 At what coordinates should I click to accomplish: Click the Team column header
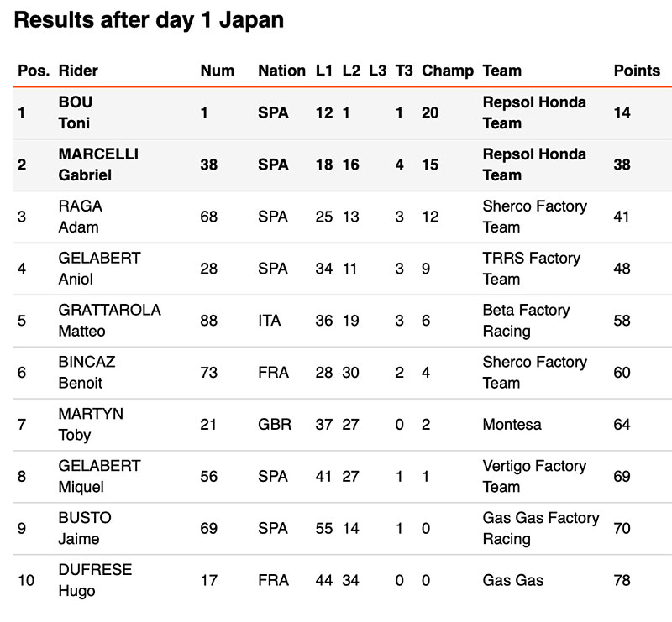pyautogui.click(x=502, y=71)
